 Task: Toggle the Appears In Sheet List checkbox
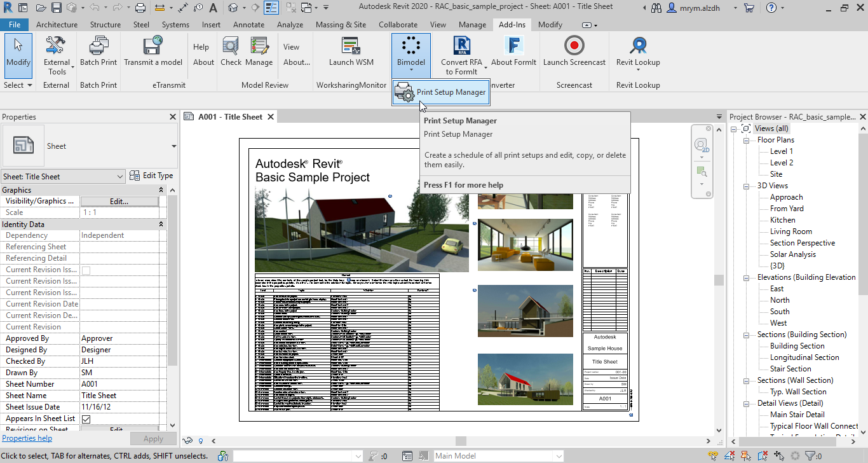tap(87, 418)
